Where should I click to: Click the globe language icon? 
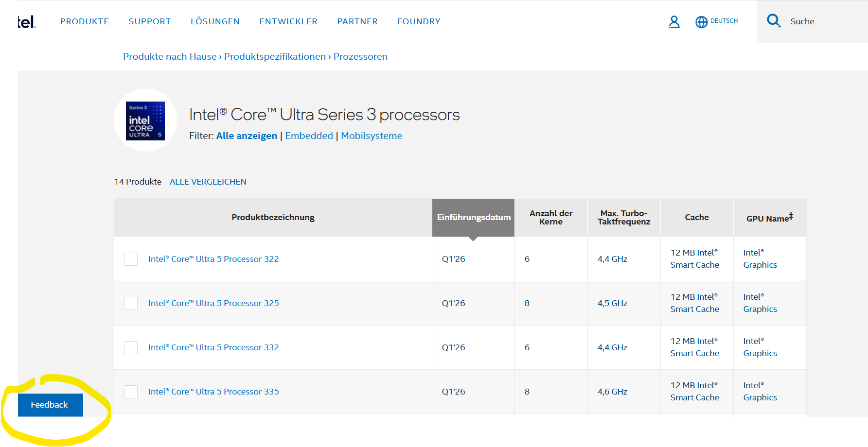[701, 22]
